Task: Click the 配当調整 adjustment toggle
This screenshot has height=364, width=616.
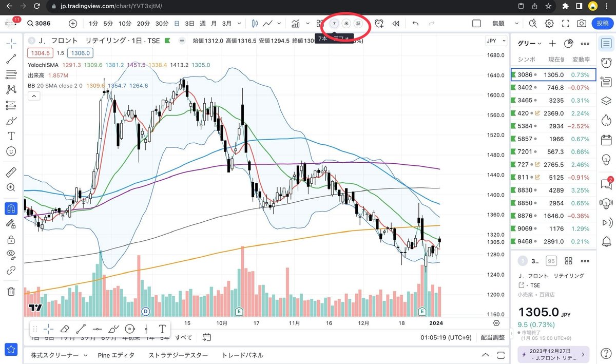Action: tap(492, 337)
